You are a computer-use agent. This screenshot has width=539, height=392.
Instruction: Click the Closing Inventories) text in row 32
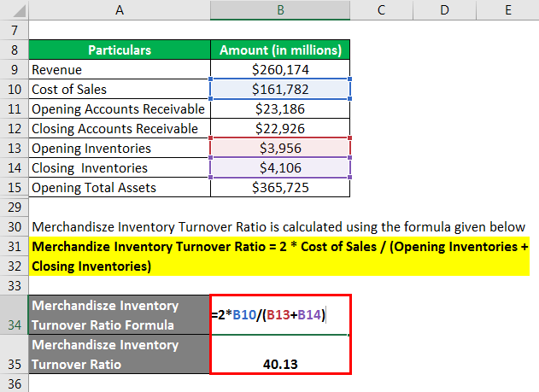(x=91, y=266)
